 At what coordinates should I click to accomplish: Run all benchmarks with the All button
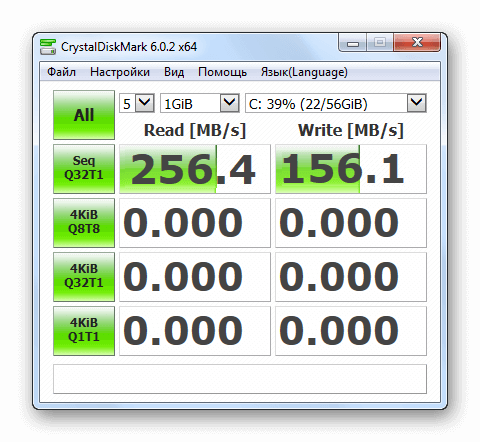click(84, 115)
